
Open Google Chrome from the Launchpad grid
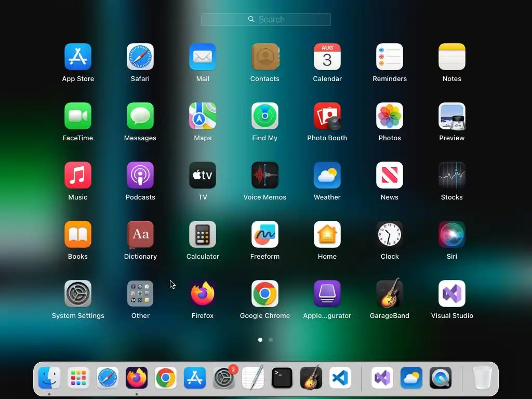click(x=265, y=294)
